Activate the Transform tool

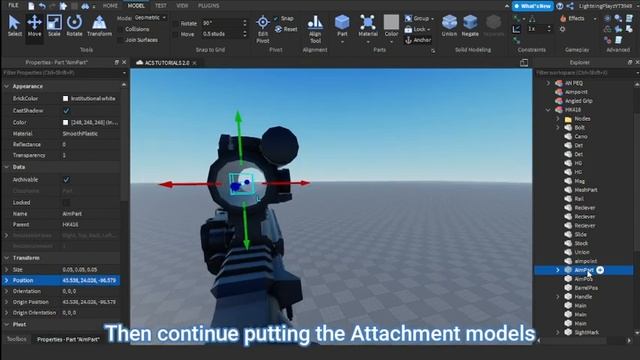[99, 26]
